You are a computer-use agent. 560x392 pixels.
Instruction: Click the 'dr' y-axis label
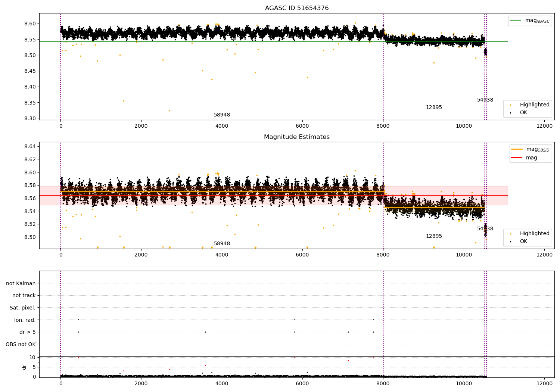(24, 367)
